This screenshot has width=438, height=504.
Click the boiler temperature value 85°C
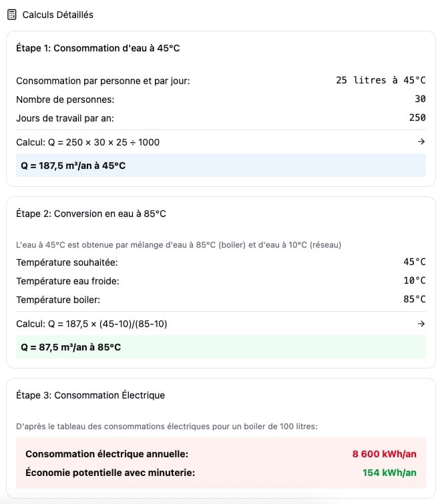[x=414, y=299]
